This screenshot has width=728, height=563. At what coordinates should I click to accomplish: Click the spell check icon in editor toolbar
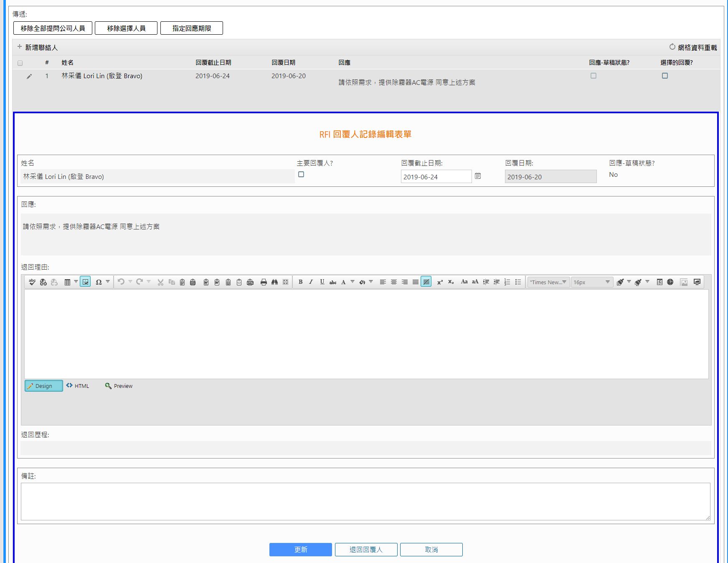(x=32, y=282)
